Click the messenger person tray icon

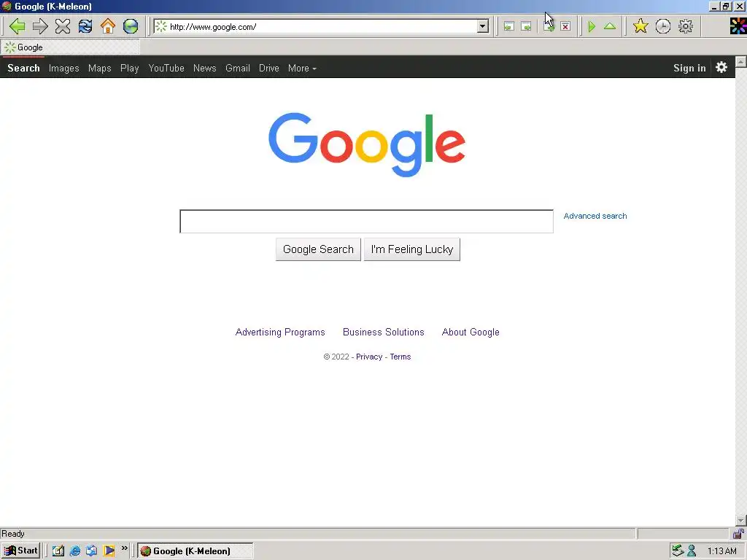point(692,551)
